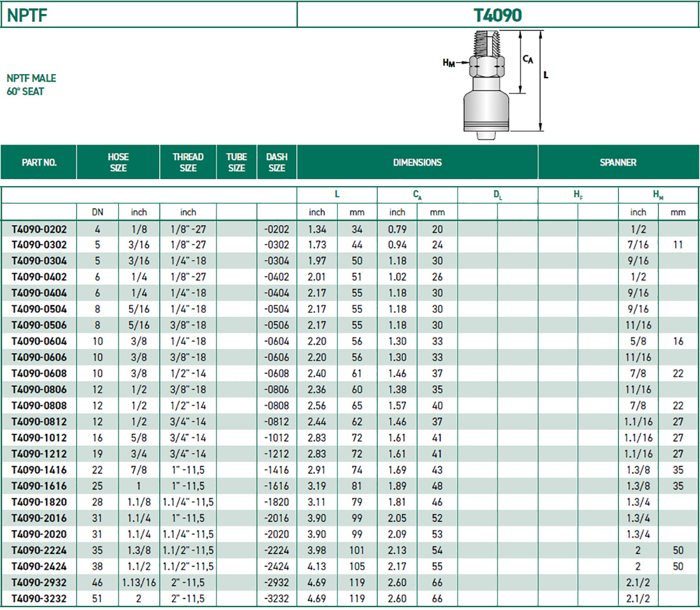Select part number T4090-2020

[x=39, y=534]
